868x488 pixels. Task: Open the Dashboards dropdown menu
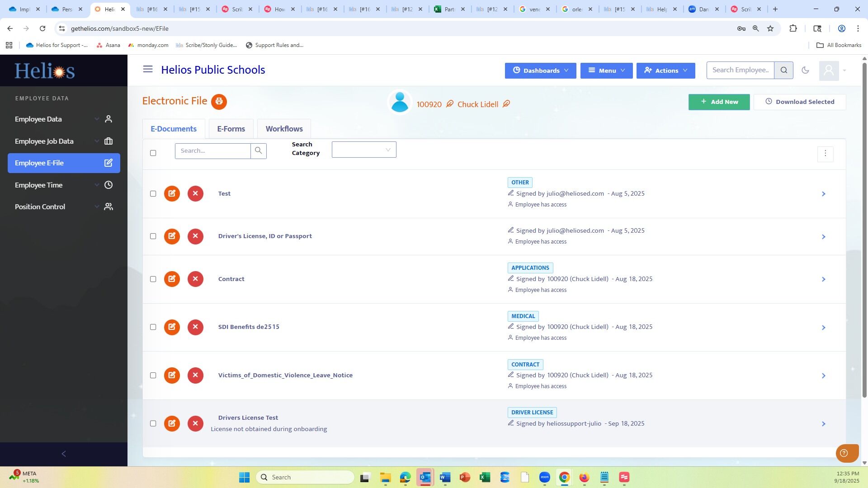click(x=540, y=70)
